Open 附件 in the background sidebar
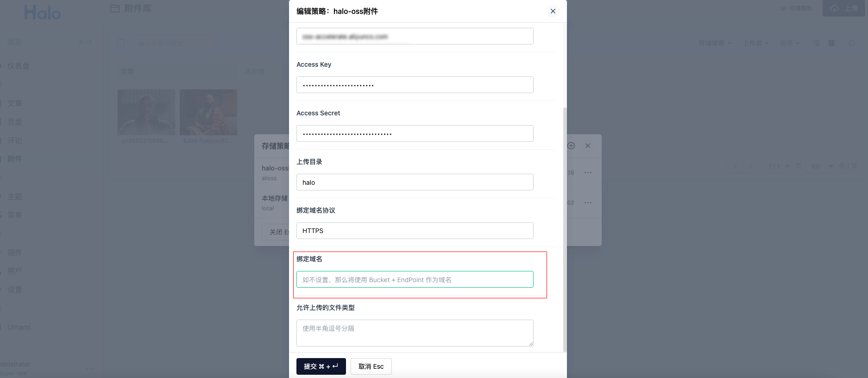The height and width of the screenshot is (378, 868). [x=15, y=159]
